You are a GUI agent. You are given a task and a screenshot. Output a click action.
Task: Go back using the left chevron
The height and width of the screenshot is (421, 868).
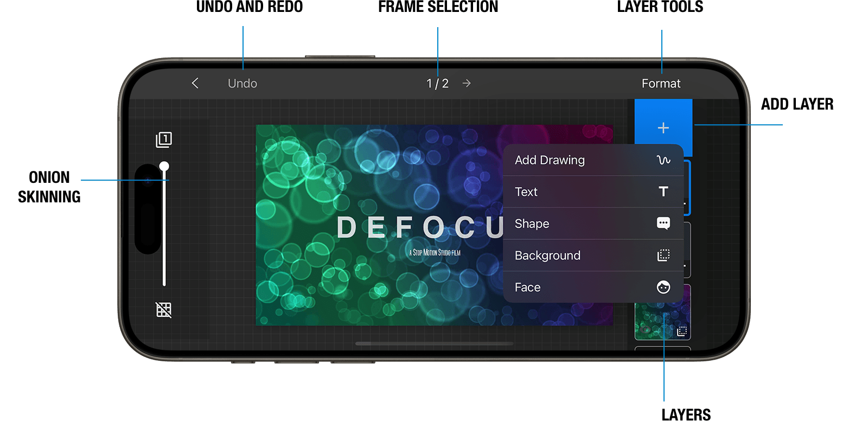pyautogui.click(x=195, y=83)
